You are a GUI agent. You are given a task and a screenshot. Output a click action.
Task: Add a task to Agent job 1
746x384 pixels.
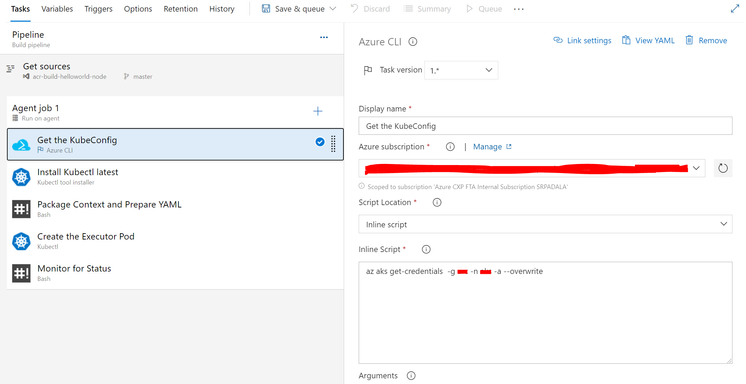coord(317,111)
